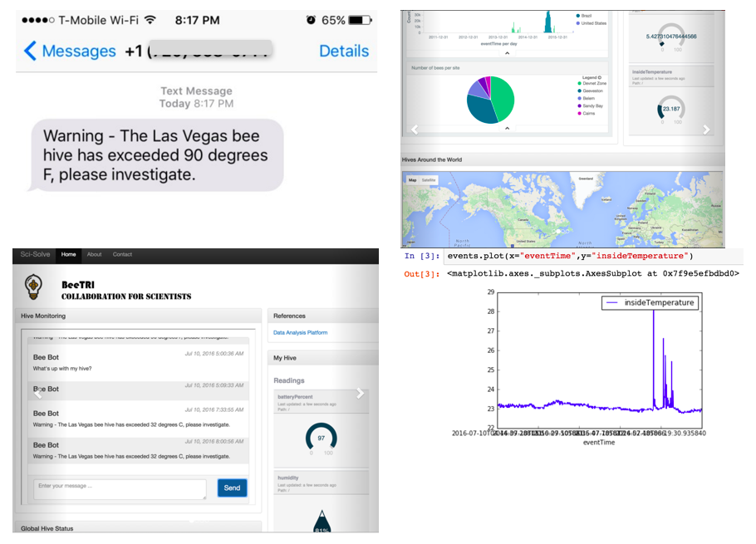The image size is (756, 544).
Task: Toggle the Brazil legend dot
Action: pos(577,16)
